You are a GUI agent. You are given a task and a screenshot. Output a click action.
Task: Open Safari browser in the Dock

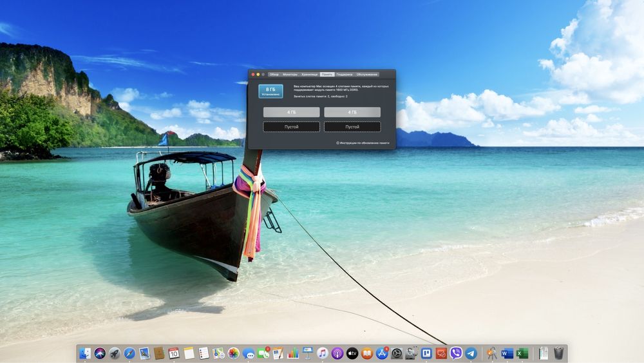pyautogui.click(x=129, y=353)
